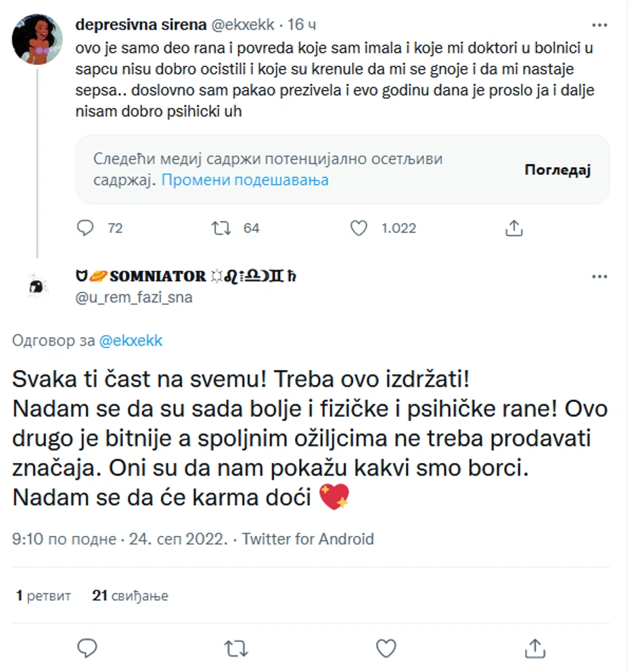This screenshot has height=672, width=636.
Task: Click the Twitter for Android source label
Action: (x=308, y=539)
